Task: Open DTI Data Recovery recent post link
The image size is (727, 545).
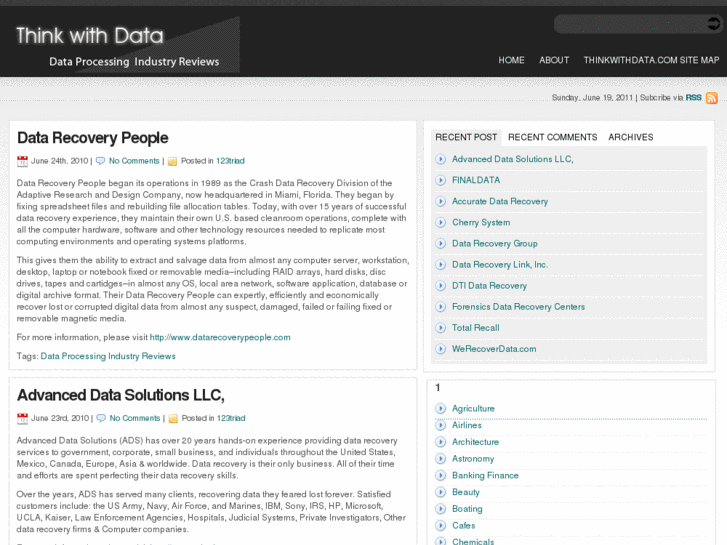Action: tap(489, 286)
